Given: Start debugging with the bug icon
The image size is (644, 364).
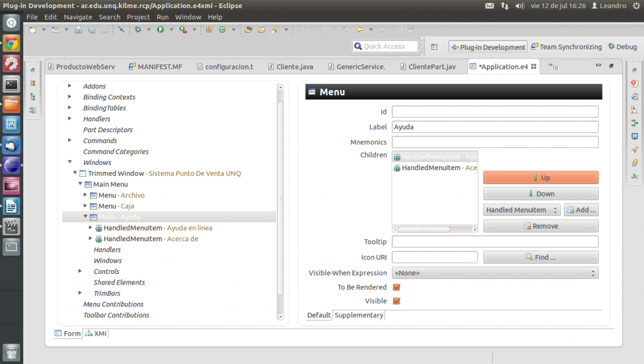Looking at the screenshot, I should pyautogui.click(x=138, y=30).
